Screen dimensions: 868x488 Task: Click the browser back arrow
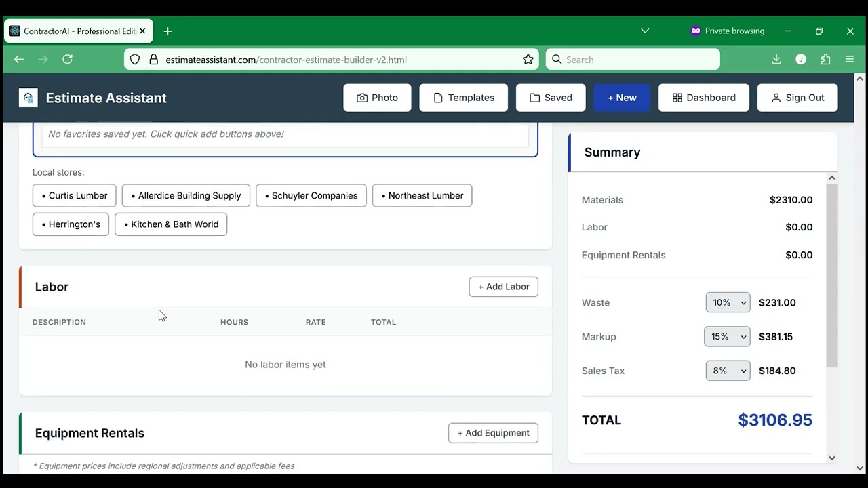click(x=19, y=60)
